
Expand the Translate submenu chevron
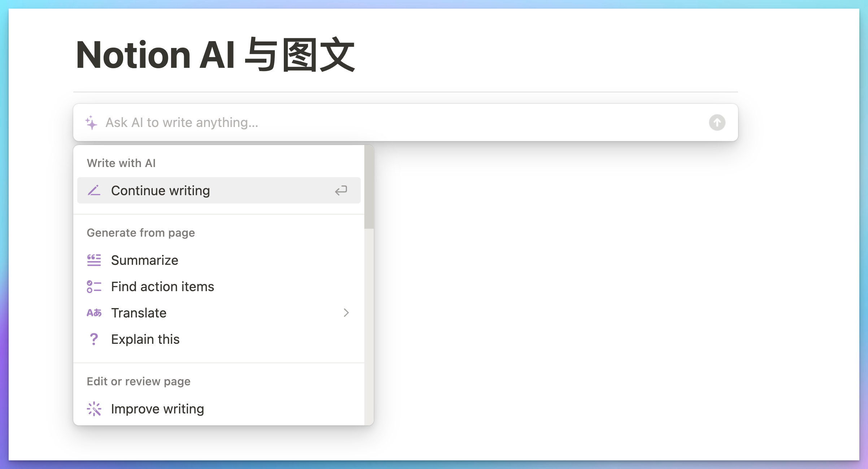point(346,313)
